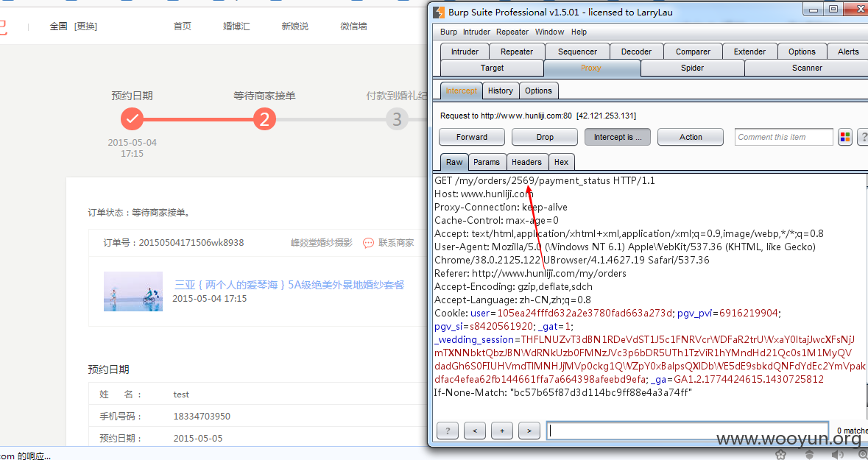This screenshot has width=868, height=460.
Task: Click the 'Comment this item' field
Action: tap(783, 137)
